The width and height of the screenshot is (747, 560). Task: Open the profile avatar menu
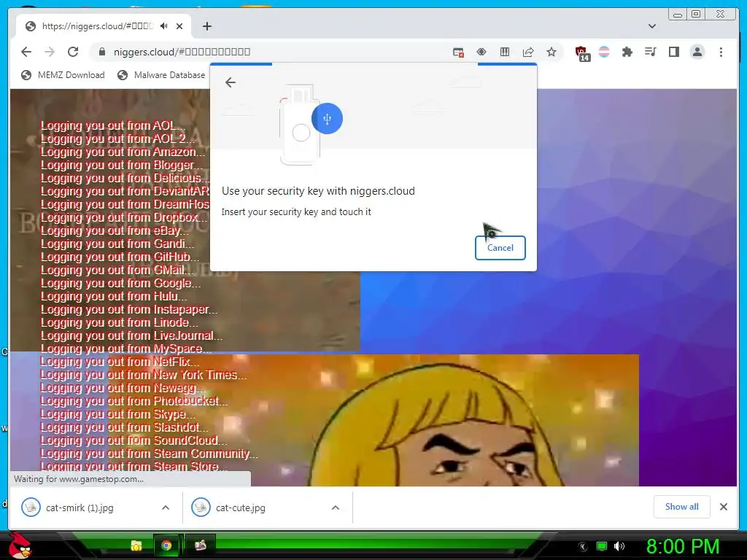[x=697, y=52]
